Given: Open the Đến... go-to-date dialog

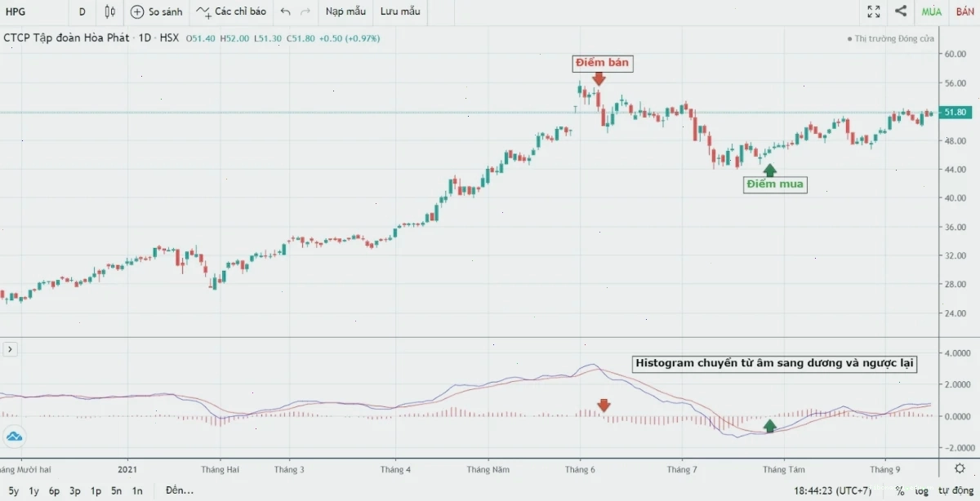Looking at the screenshot, I should (179, 490).
